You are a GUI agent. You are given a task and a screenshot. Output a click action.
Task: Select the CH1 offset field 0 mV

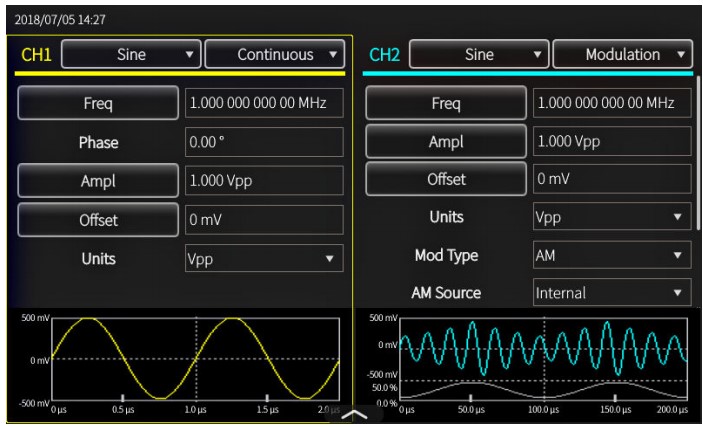point(264,220)
